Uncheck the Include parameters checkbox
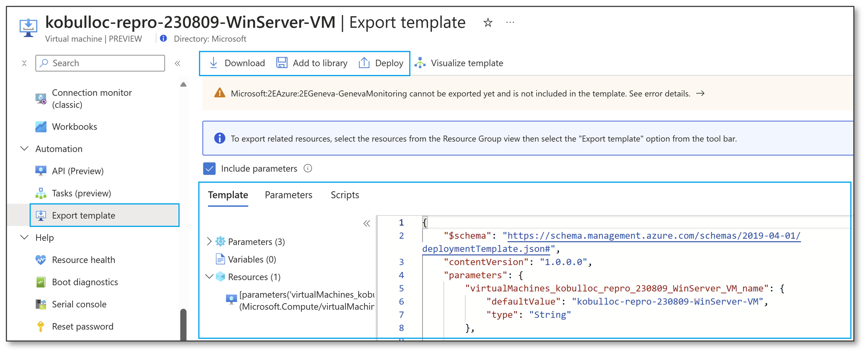The width and height of the screenshot is (868, 357). tap(209, 168)
